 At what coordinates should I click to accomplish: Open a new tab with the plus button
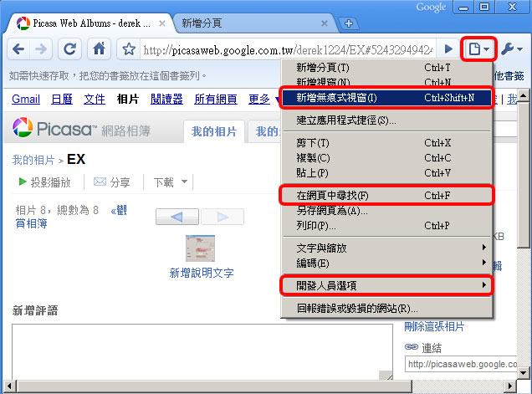tap(349, 23)
